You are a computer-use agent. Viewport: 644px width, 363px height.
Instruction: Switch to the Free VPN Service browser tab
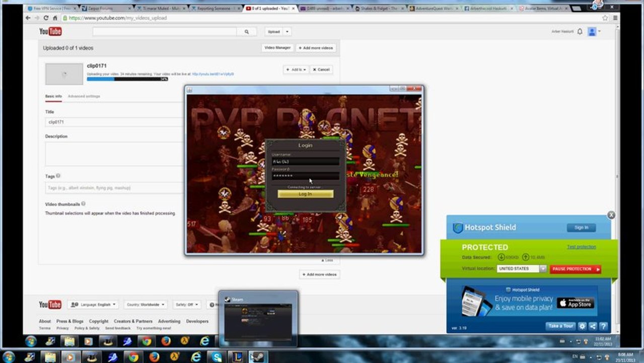52,9
